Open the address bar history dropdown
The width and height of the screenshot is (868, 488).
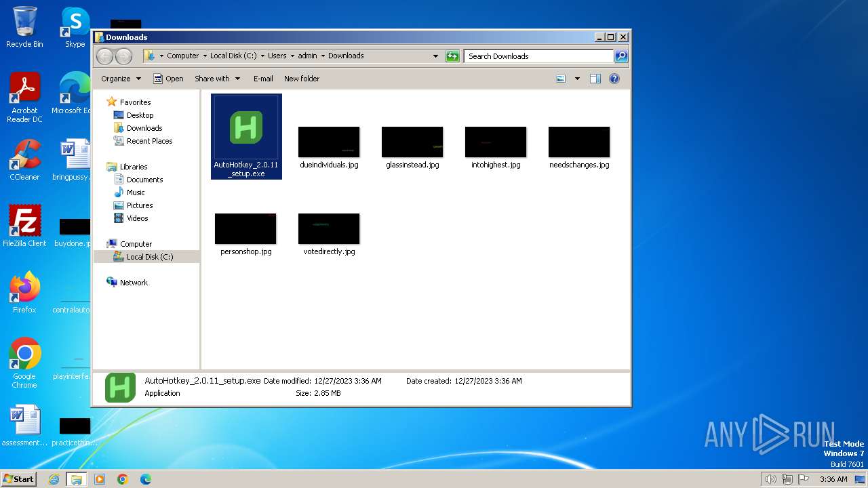pos(435,56)
